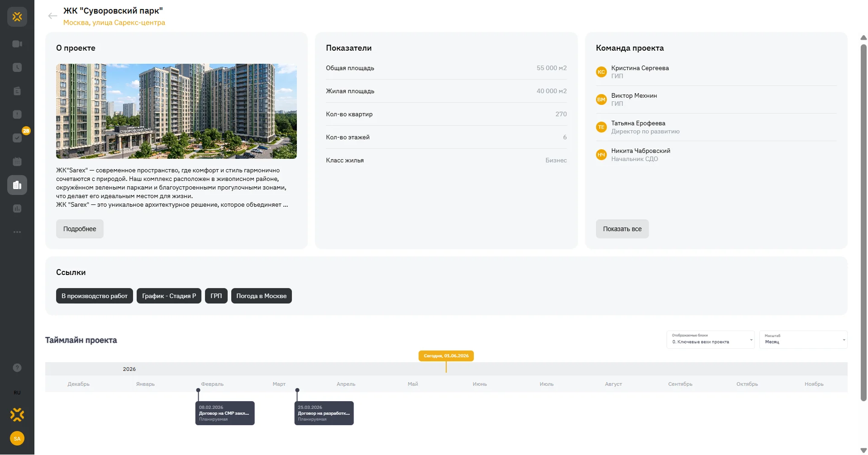This screenshot has height=455, width=868.
Task: Open the bar chart analytics icon in sidebar
Action: pos(17,209)
